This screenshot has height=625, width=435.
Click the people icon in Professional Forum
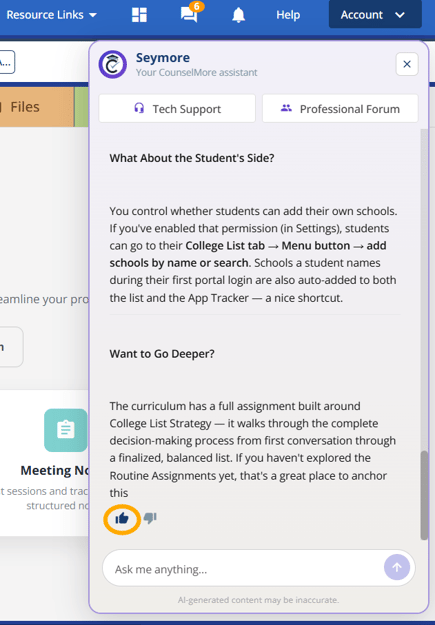[x=286, y=108]
